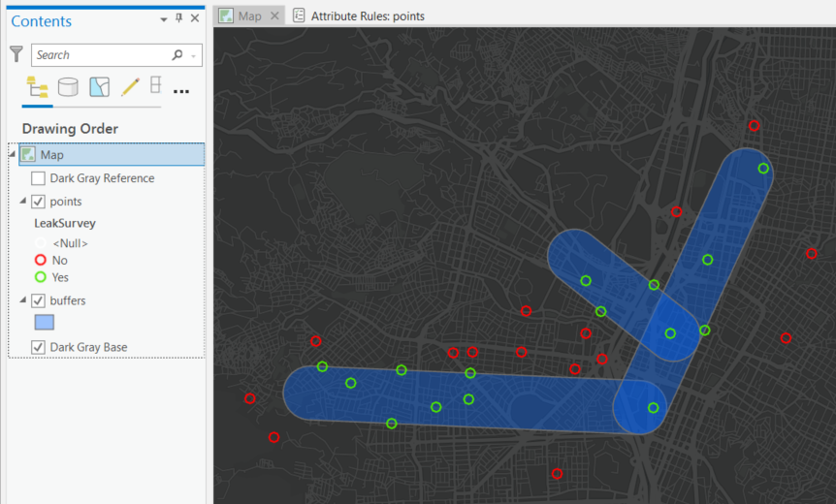This screenshot has height=504, width=836.
Task: Toggle auto-hide pin of Contents pane
Action: click(179, 18)
